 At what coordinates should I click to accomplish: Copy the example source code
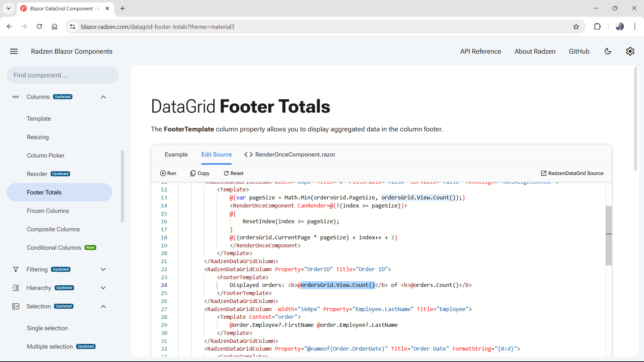[200, 173]
